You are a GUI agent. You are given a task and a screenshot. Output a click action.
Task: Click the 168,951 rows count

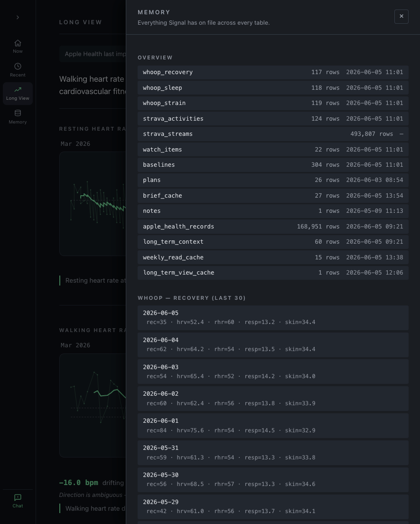click(x=318, y=227)
